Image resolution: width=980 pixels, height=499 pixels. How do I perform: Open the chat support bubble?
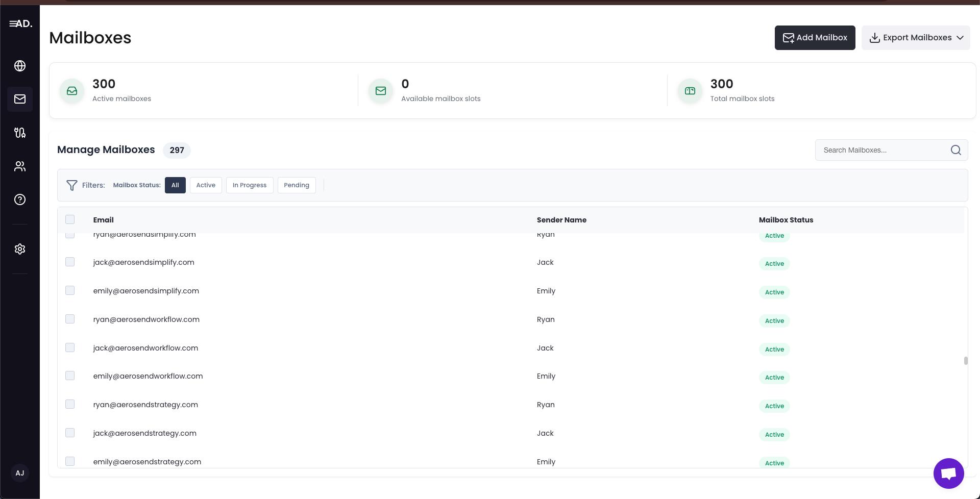(x=948, y=473)
